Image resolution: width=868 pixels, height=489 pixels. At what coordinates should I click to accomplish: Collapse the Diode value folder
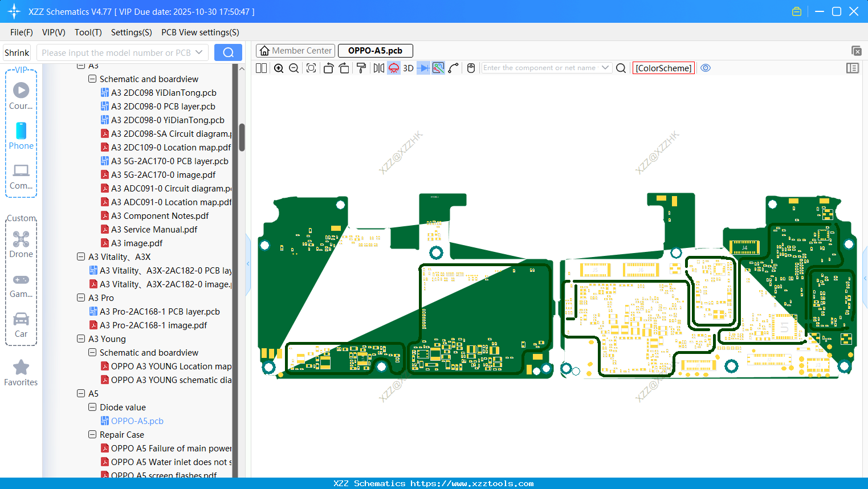92,407
